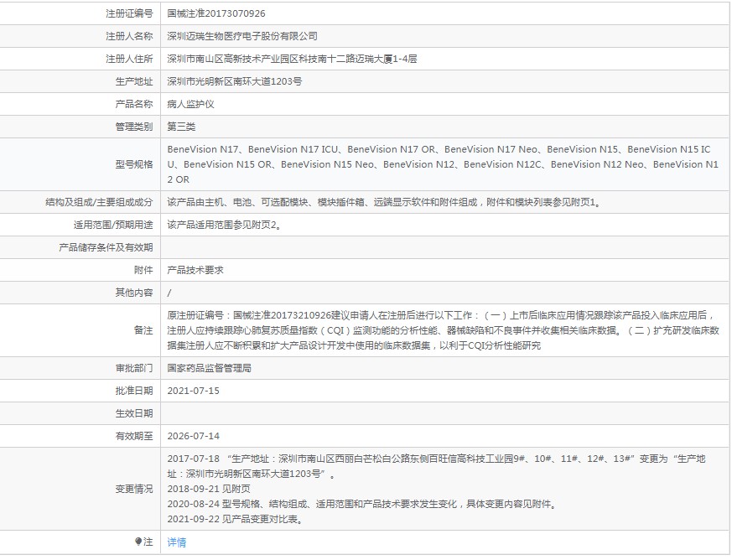732x560 pixels.
Task: Click the 国家药品监督管理局 value
Action: point(209,368)
